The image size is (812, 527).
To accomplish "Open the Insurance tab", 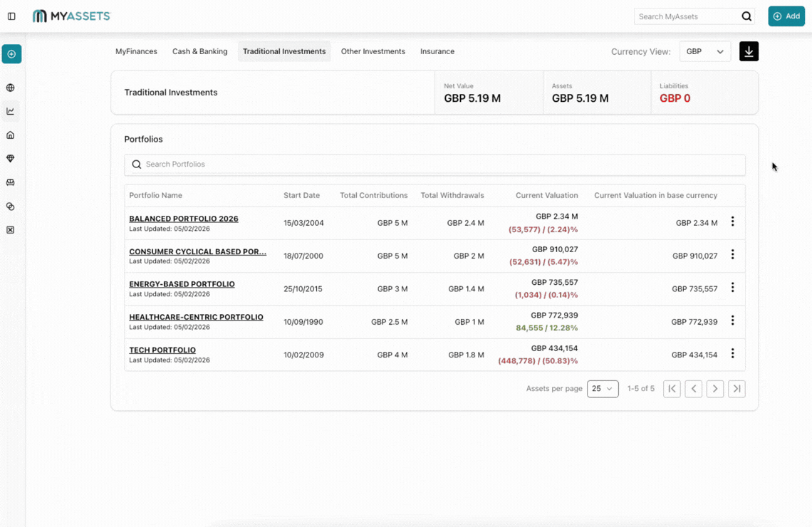I will (437, 51).
